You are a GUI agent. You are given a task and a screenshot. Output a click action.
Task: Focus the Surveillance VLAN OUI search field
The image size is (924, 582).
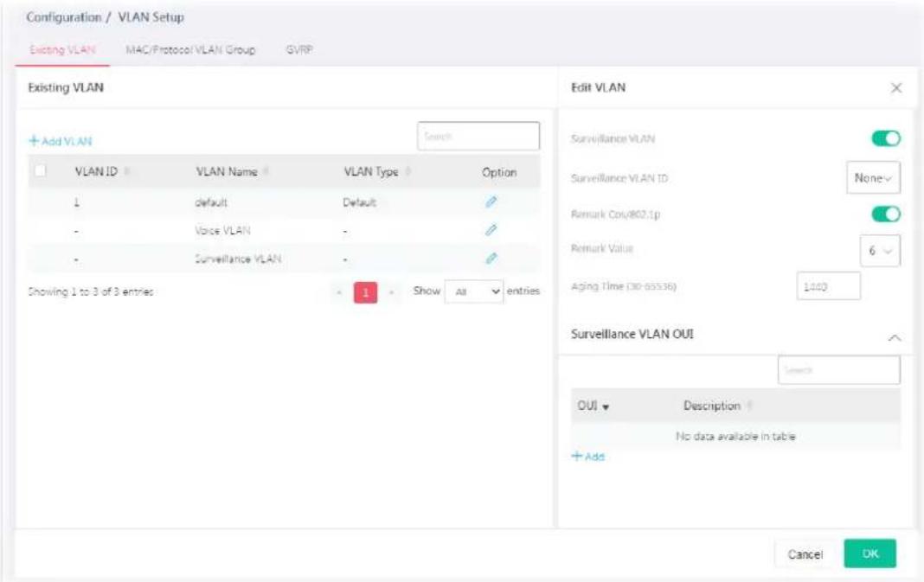pos(838,370)
